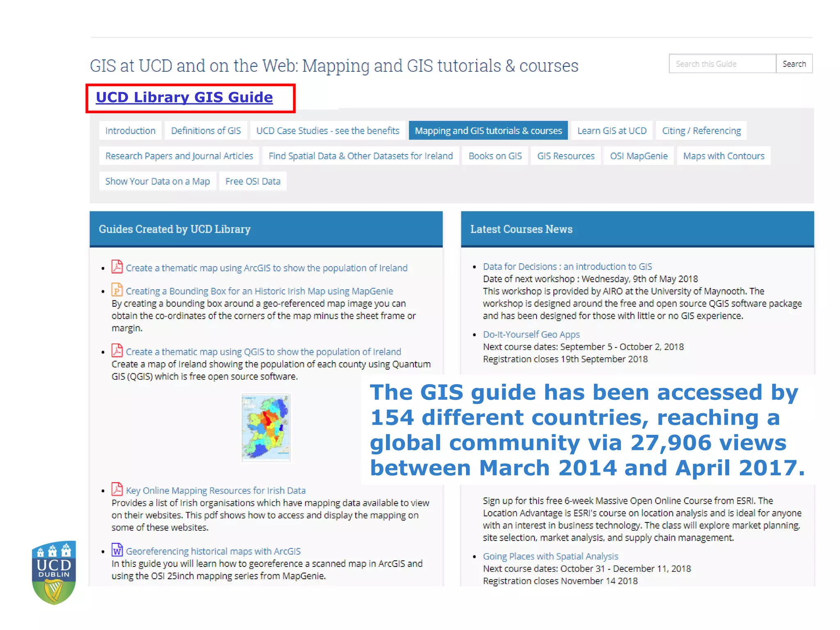
Task: Open Learn GIS at UCD tab
Action: (x=612, y=130)
